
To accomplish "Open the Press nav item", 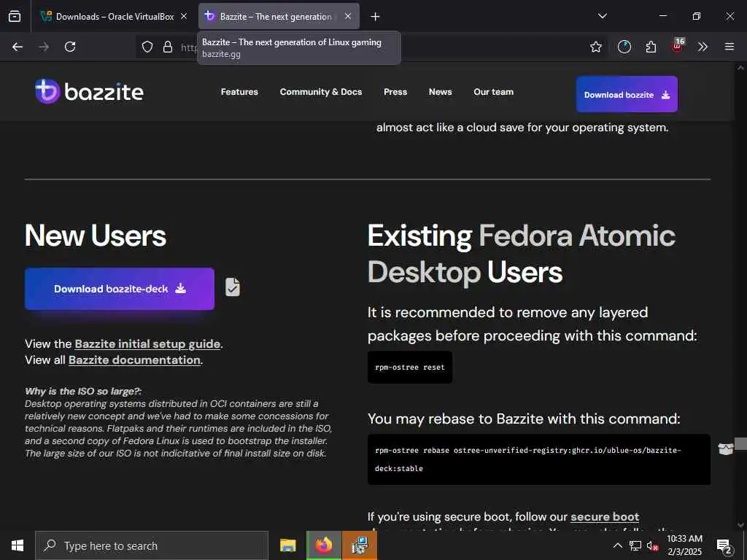I will 395,92.
